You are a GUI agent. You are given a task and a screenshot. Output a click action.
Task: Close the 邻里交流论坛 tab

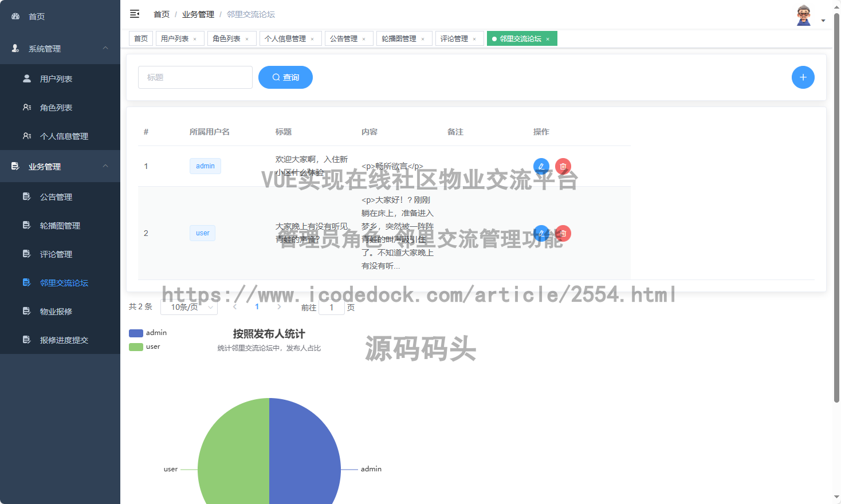coord(548,39)
